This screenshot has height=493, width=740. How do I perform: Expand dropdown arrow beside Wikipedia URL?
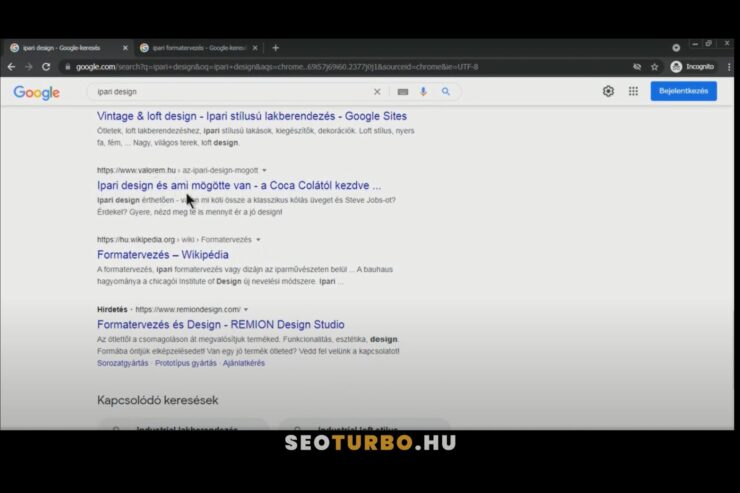(258, 240)
